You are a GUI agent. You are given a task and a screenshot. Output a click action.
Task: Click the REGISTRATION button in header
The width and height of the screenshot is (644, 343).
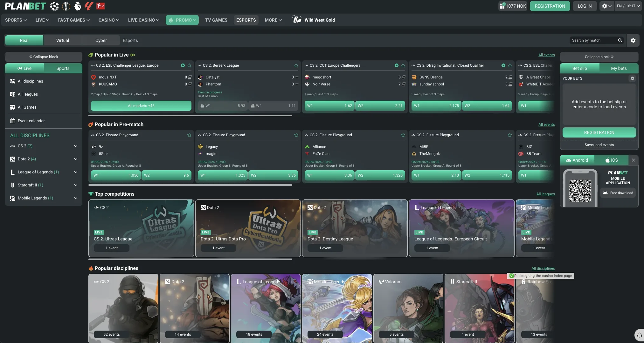pos(550,6)
